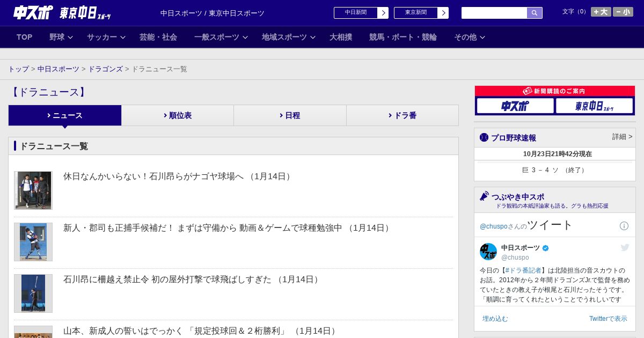Image resolution: width=644 pixels, height=338 pixels.
Task: Click baseball icon beside プロ野球速報
Action: pyautogui.click(x=484, y=137)
